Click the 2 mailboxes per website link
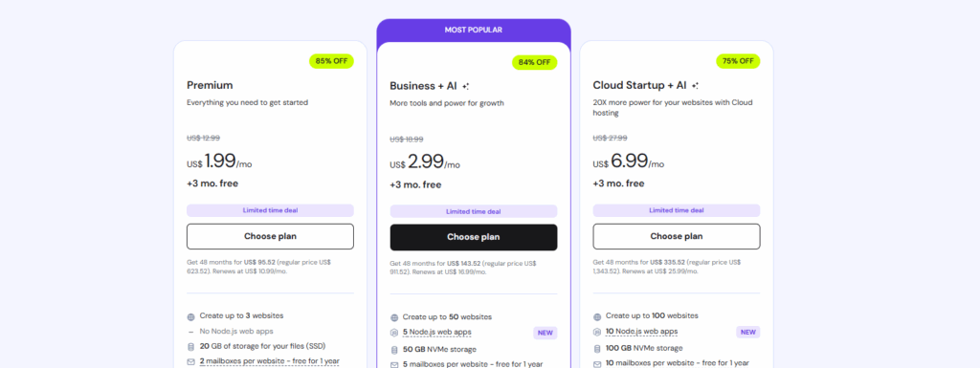 (x=269, y=361)
